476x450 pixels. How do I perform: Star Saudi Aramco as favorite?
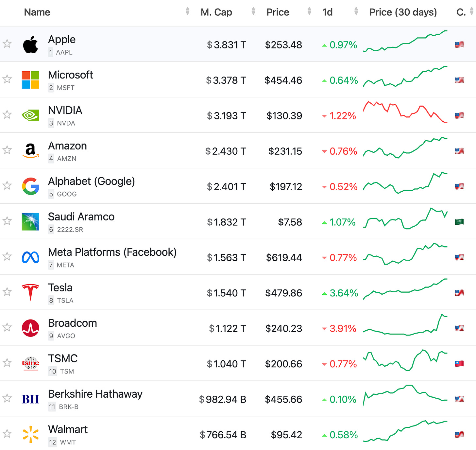pos(7,221)
